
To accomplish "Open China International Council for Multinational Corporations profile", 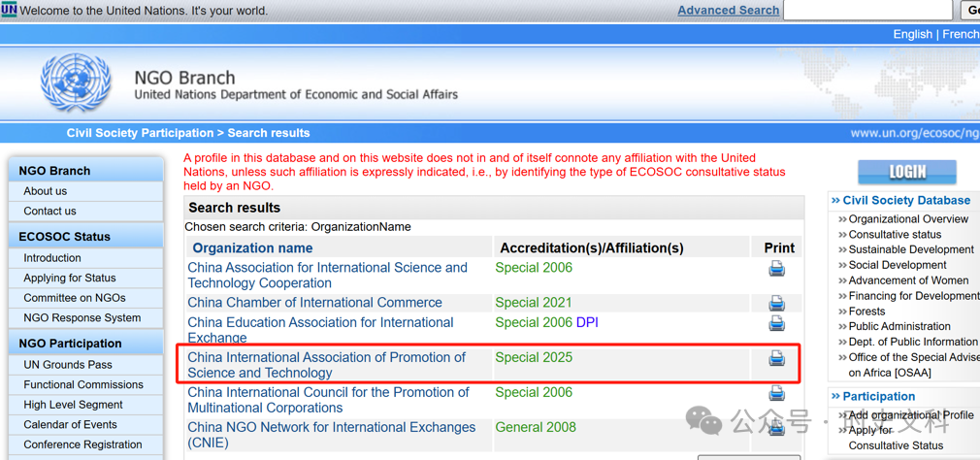I will (328, 400).
